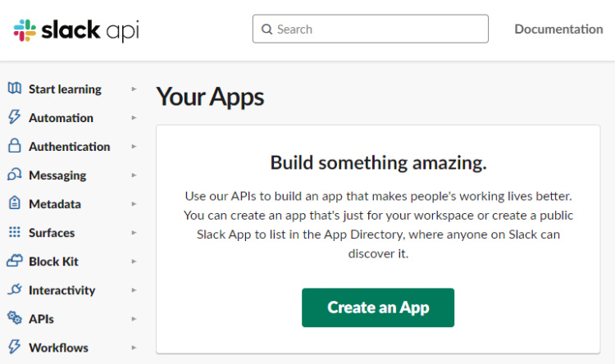Expand the Workflows section arrow
This screenshot has height=364, width=615.
pyautogui.click(x=134, y=348)
